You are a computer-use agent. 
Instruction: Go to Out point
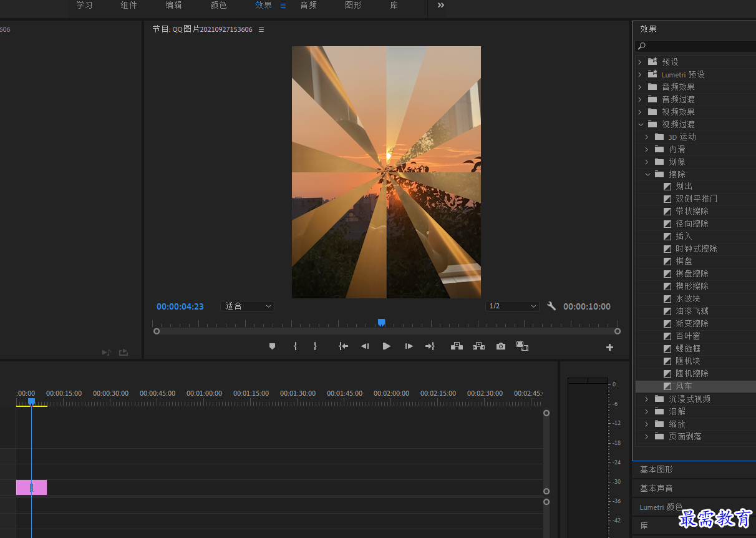[x=430, y=346]
